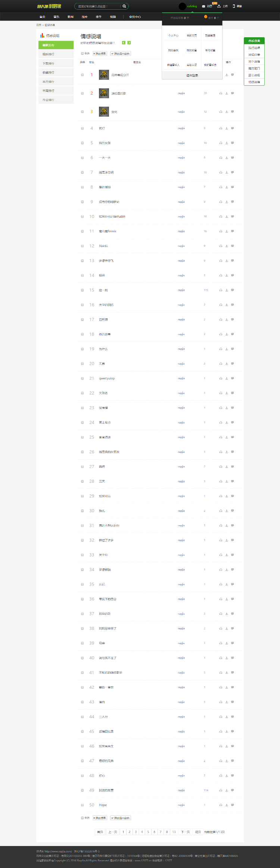Open 音乐 in the navigation bar

[x=56, y=17]
